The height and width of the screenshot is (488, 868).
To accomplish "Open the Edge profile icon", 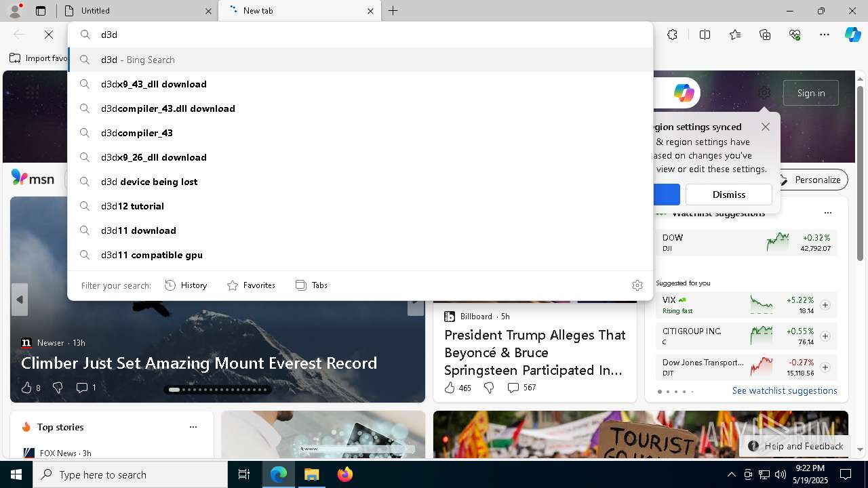I will [x=14, y=11].
